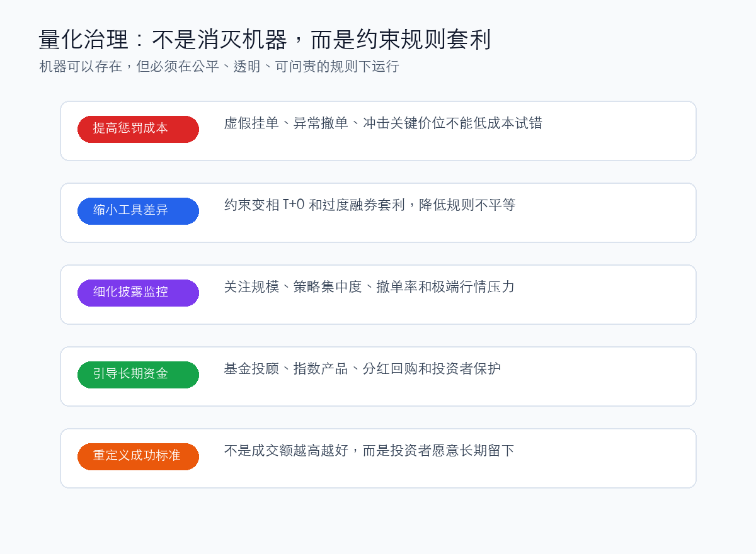Screen dimensions: 756x554
Task: Select the title 量化治理：不是消灭机器，而是约束规则套利
Action: pyautogui.click(x=265, y=40)
